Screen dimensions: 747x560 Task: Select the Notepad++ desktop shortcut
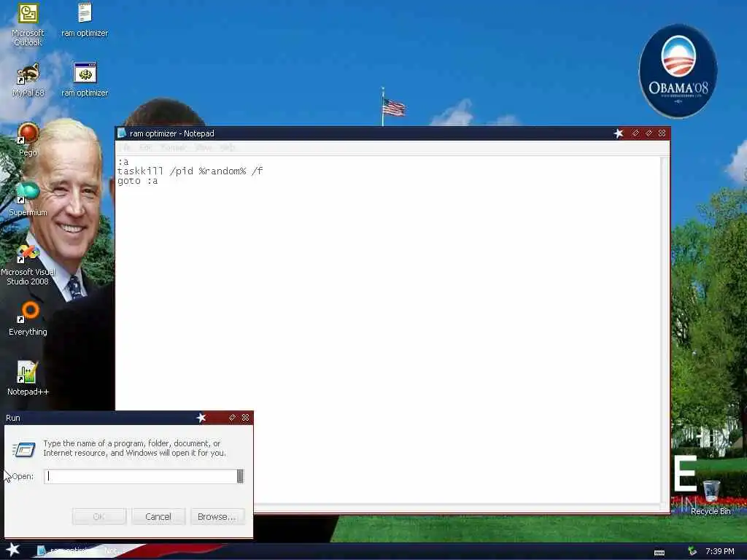coord(28,378)
